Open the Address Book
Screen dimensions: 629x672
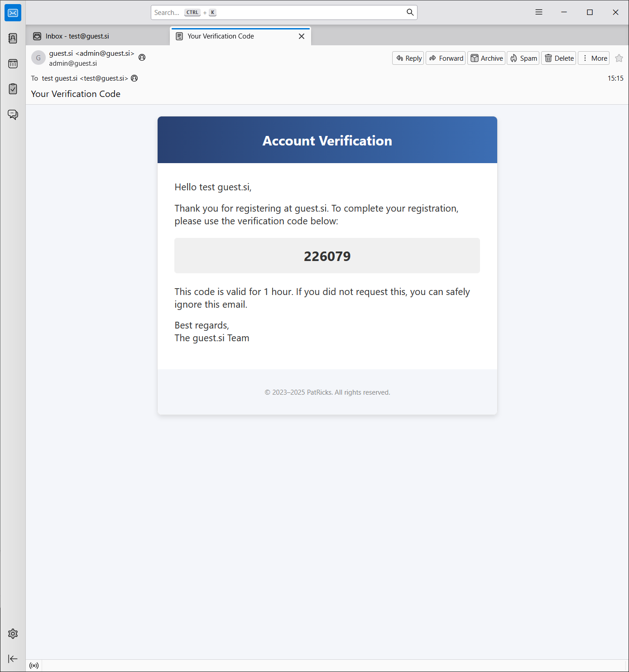point(12,39)
